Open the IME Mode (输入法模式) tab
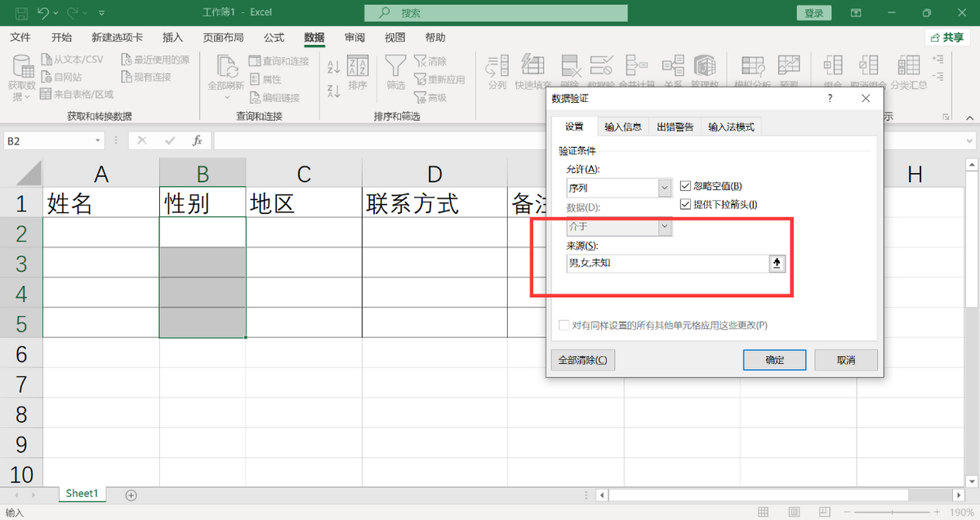The image size is (980, 520). 732,127
